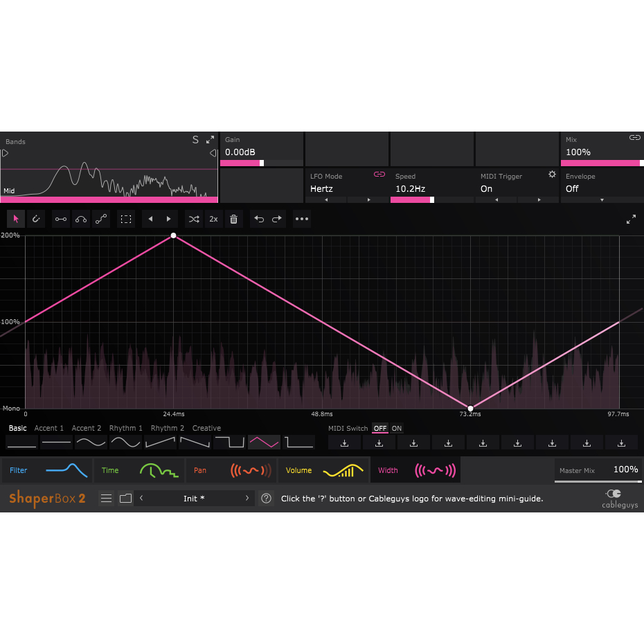Expand the wave editor to full size
Image resolution: width=644 pixels, height=644 pixels.
[631, 220]
